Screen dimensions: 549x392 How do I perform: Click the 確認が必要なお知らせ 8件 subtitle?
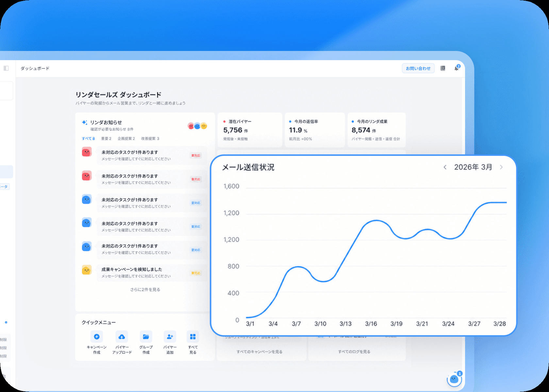point(112,129)
